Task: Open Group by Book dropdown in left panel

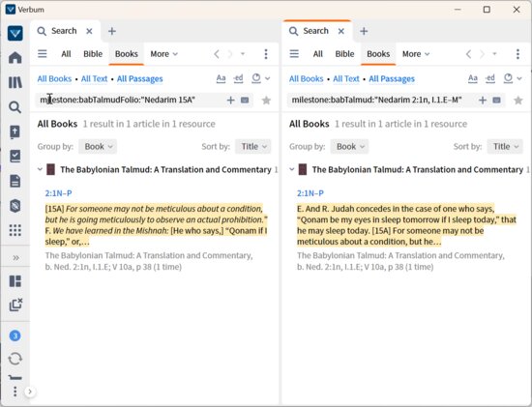Action: [98, 147]
